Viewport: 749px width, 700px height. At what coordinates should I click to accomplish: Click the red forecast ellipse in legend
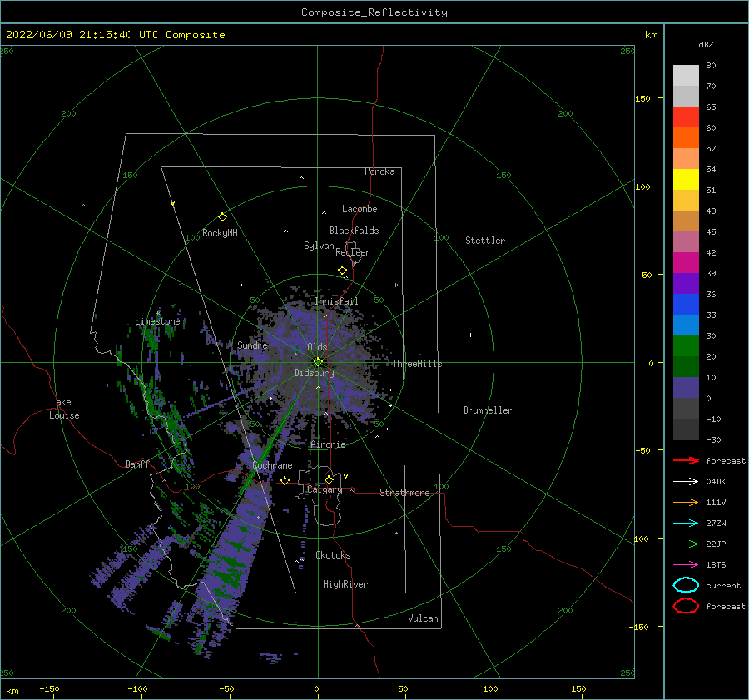pos(686,606)
